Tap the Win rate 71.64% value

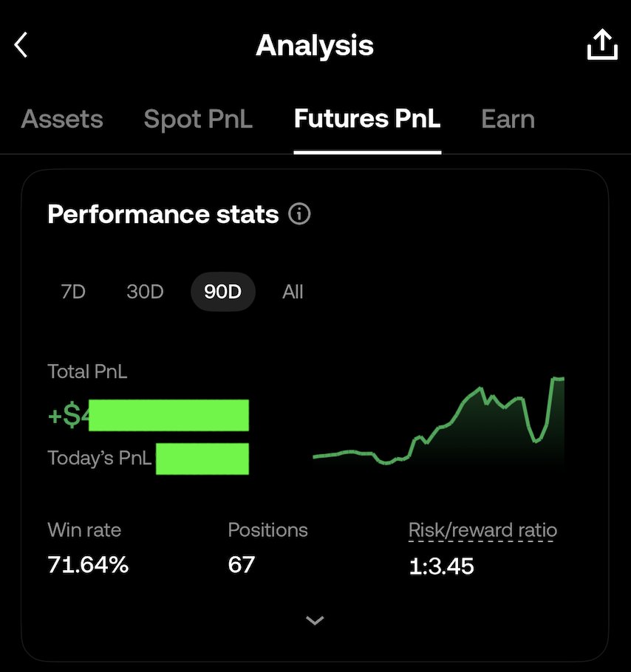88,564
